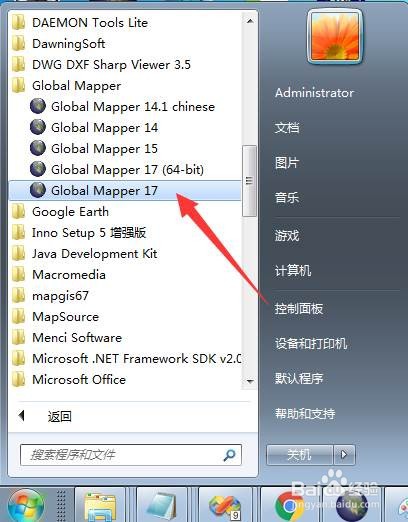The height and width of the screenshot is (522, 408).
Task: Open Global Mapper 17 (64-bit)
Action: [125, 170]
